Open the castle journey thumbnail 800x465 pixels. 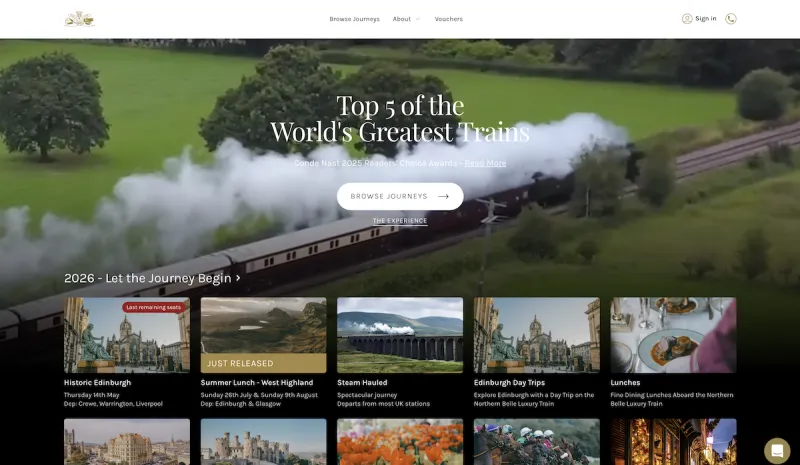tap(263, 441)
